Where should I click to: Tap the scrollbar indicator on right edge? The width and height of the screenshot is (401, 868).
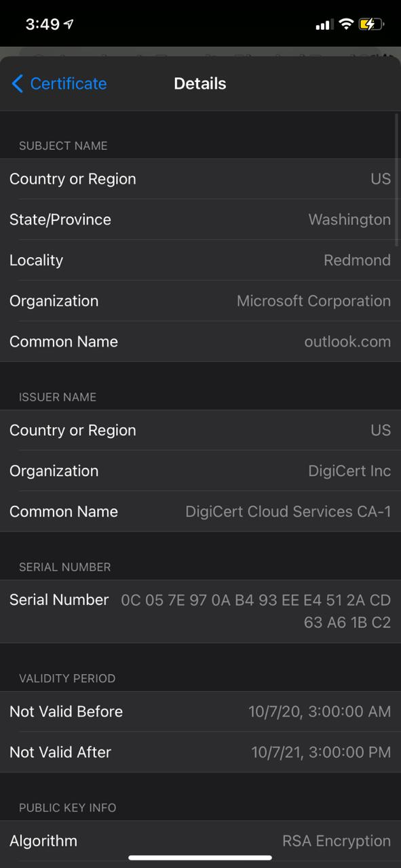click(397, 180)
